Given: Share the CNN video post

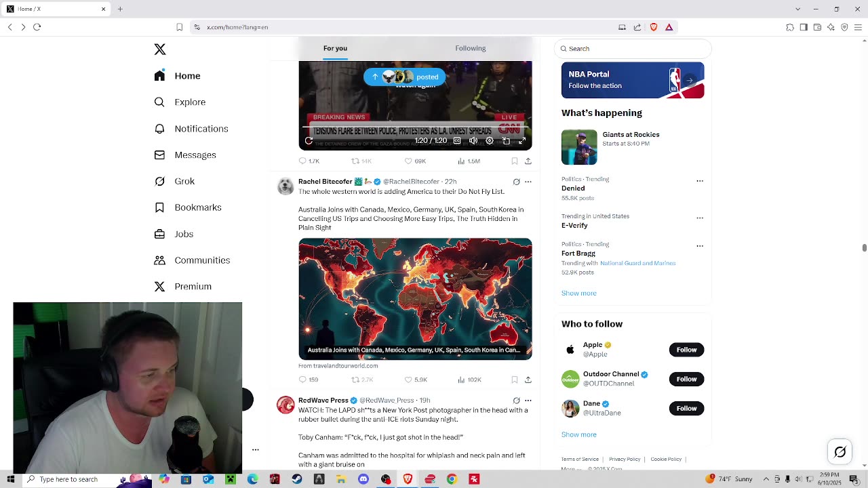Looking at the screenshot, I should [528, 161].
